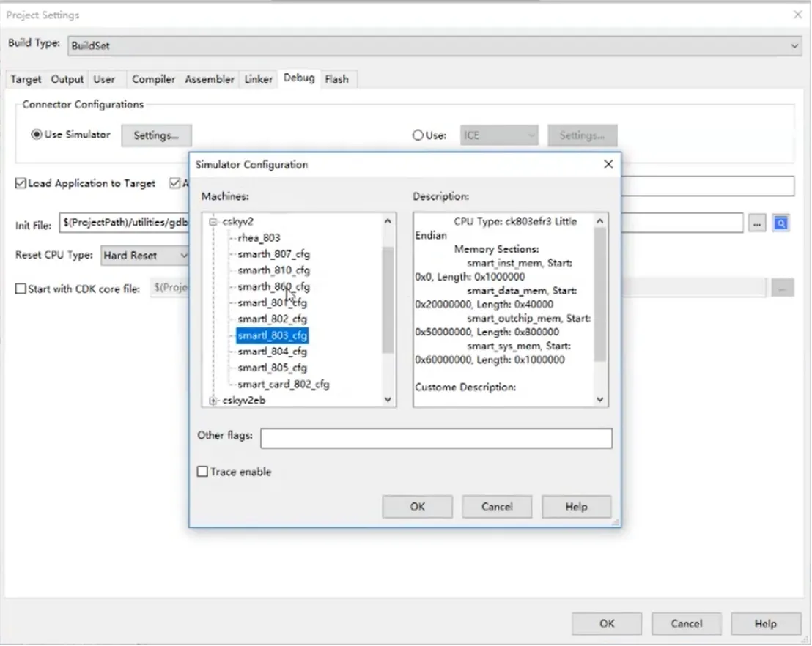This screenshot has height=646, width=812.
Task: Switch to the User tab
Action: pyautogui.click(x=104, y=79)
